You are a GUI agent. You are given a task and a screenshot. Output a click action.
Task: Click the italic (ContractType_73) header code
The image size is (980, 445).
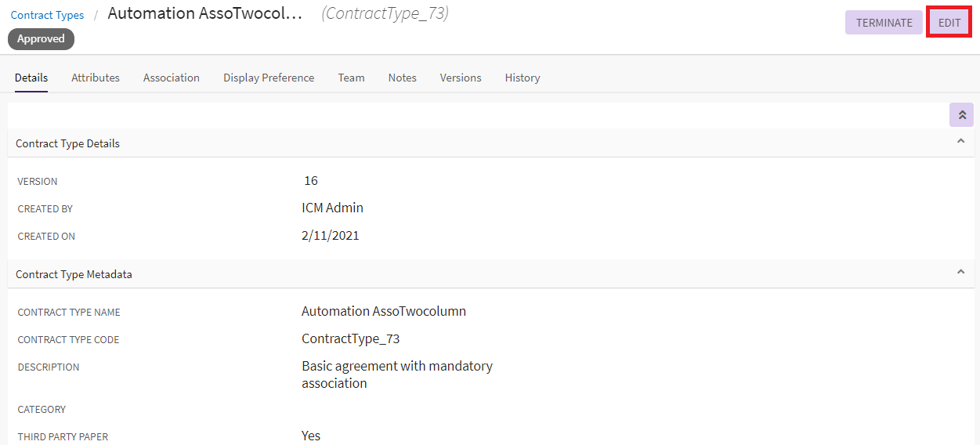click(x=385, y=14)
